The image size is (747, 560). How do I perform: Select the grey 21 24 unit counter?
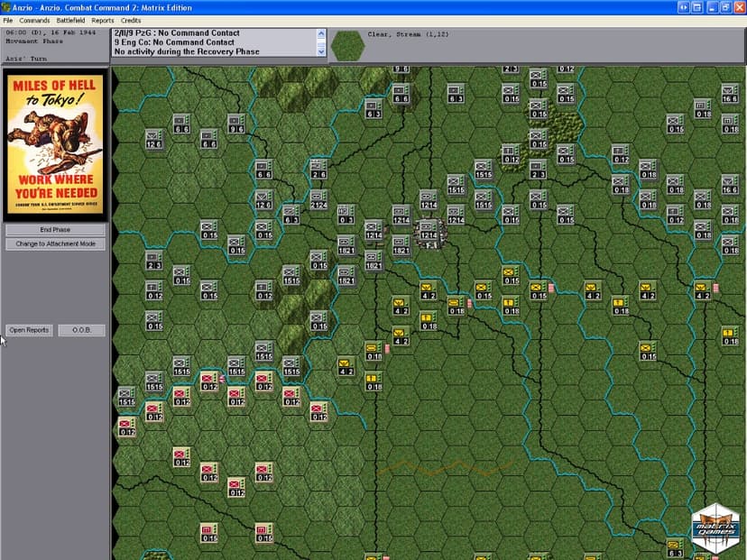pyautogui.click(x=318, y=199)
